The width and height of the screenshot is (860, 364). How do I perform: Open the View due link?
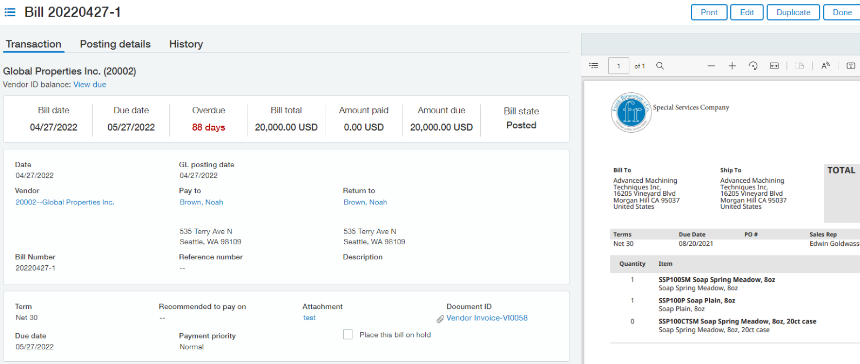[90, 84]
